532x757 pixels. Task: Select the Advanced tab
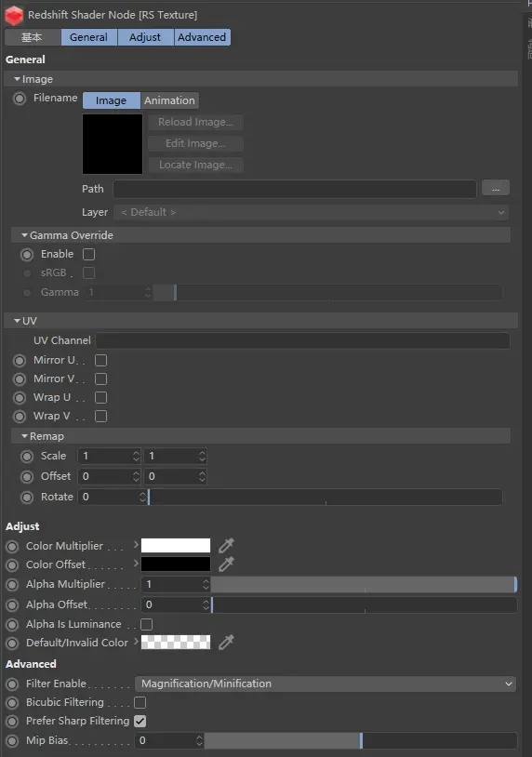point(202,37)
